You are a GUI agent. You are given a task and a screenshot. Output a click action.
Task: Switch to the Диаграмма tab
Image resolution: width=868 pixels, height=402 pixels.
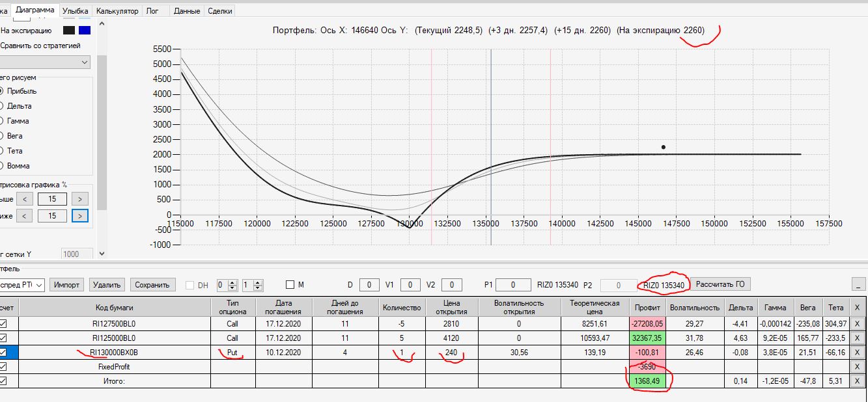pyautogui.click(x=35, y=10)
